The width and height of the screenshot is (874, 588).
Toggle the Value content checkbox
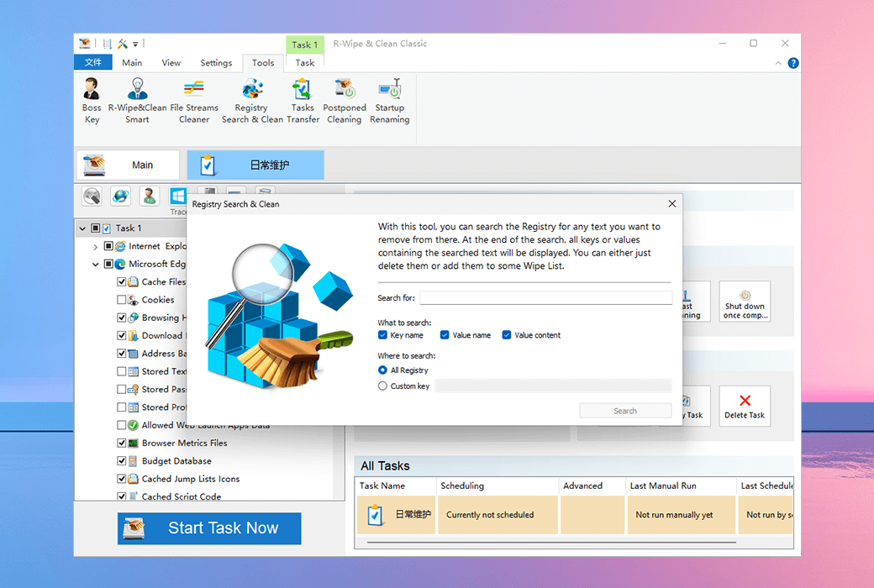(507, 335)
